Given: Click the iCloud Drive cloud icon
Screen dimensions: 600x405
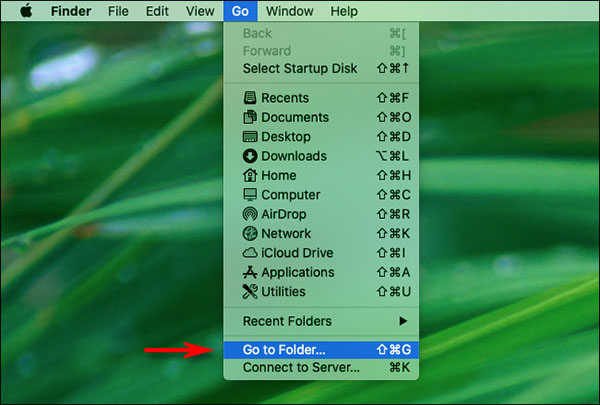Looking at the screenshot, I should [x=250, y=253].
